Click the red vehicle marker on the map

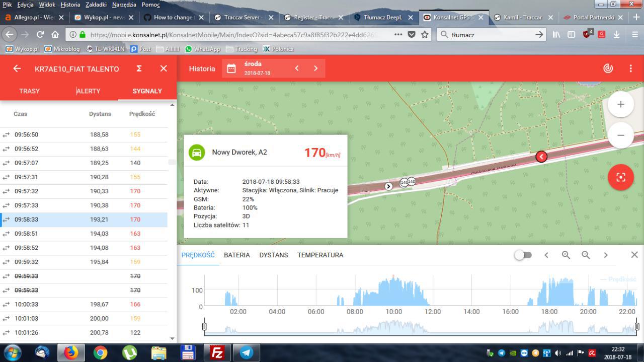(x=541, y=157)
